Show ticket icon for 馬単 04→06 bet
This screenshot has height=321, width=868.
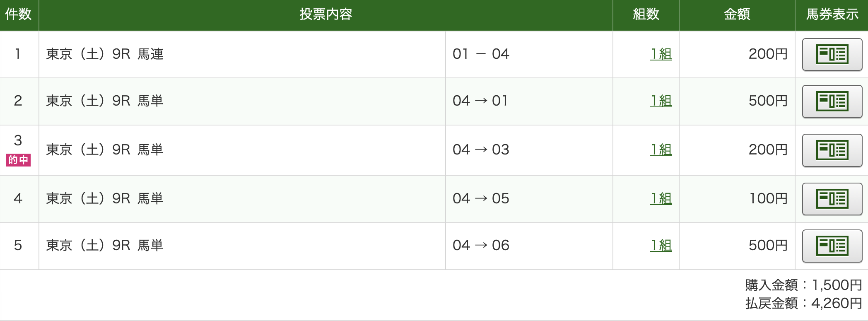click(x=832, y=246)
